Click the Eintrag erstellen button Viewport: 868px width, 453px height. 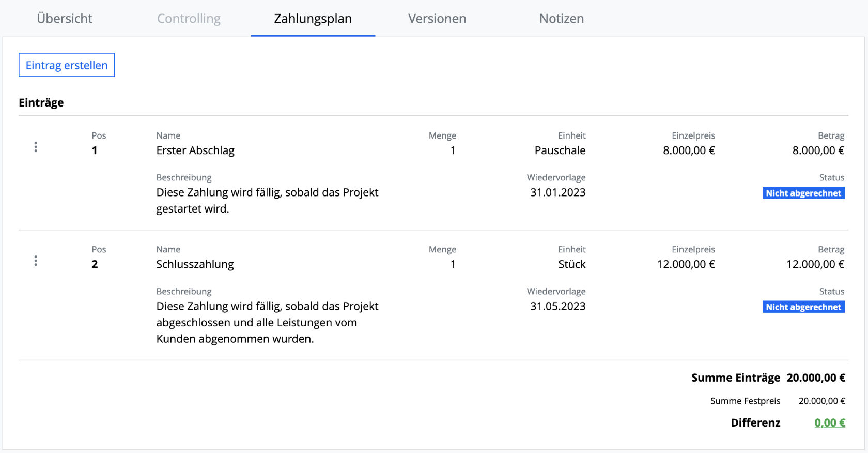(67, 65)
